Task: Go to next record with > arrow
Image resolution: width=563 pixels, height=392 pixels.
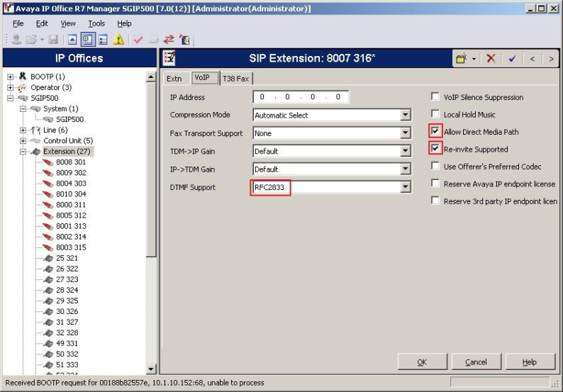Action: click(x=550, y=58)
